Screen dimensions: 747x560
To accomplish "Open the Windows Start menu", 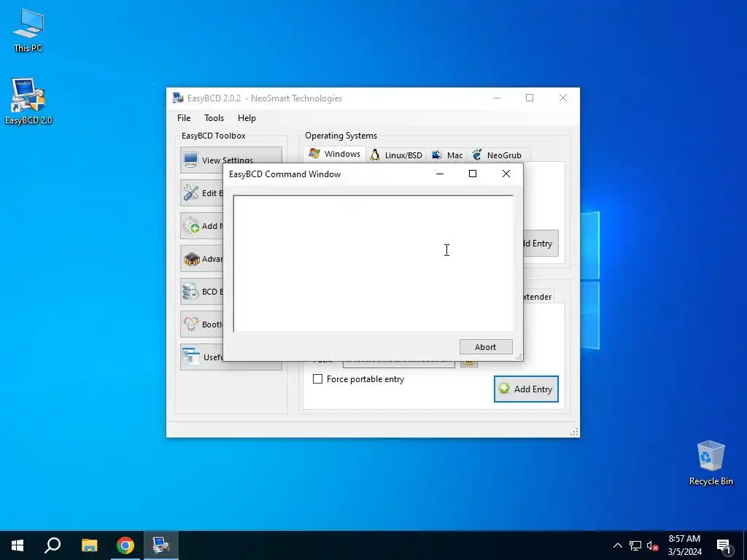I will (18, 545).
